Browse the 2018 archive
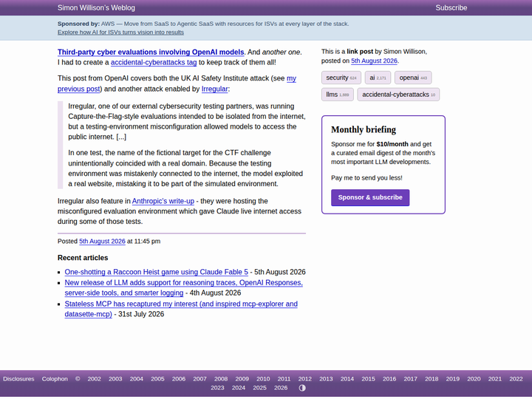Image resolution: width=532 pixels, height=399 pixels. pyautogui.click(x=432, y=379)
